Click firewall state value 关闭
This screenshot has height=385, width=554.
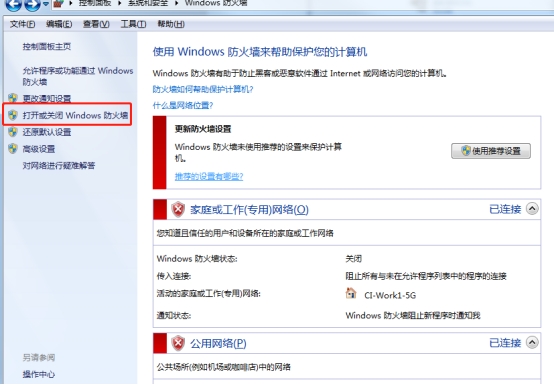coord(354,259)
